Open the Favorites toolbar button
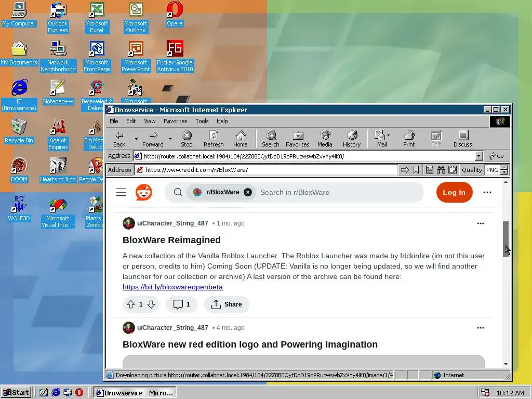Image resolution: width=532 pixels, height=399 pixels. 298,139
